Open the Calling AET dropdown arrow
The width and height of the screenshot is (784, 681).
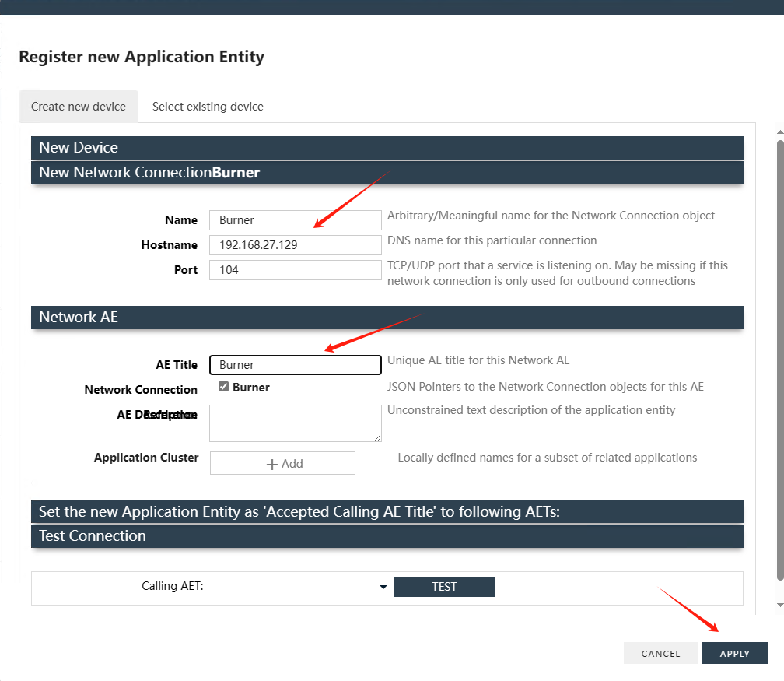point(383,588)
